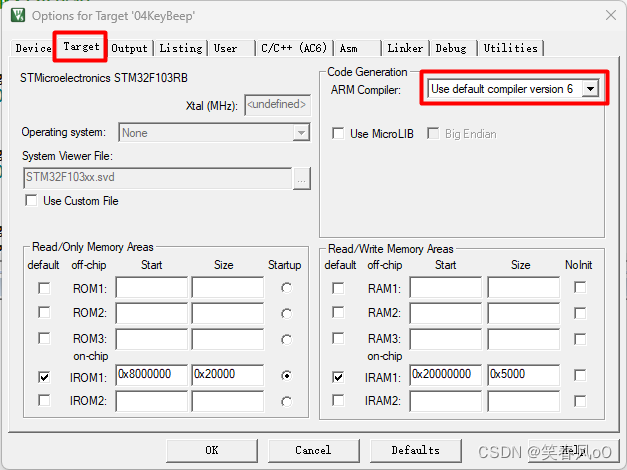Select the Target tab
This screenshot has height=470, width=627.
click(x=81, y=47)
